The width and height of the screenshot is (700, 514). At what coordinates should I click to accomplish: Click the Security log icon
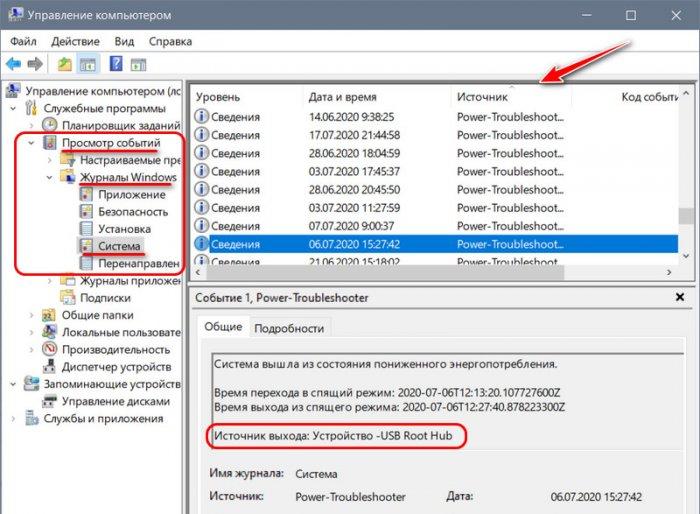[86, 212]
